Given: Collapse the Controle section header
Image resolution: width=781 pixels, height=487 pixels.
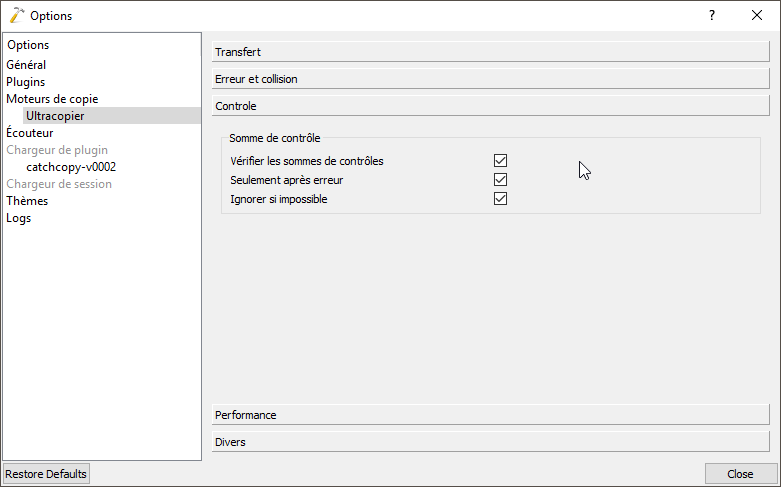Looking at the screenshot, I should tap(490, 105).
